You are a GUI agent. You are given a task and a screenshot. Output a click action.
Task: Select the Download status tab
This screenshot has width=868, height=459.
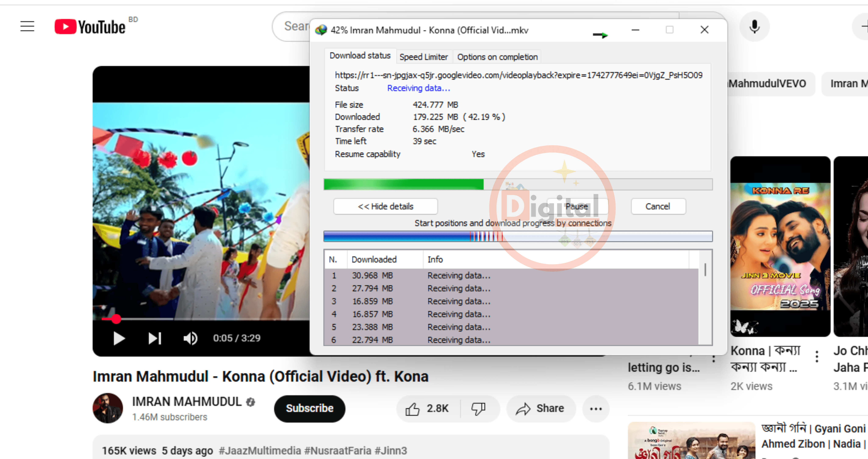coord(360,56)
